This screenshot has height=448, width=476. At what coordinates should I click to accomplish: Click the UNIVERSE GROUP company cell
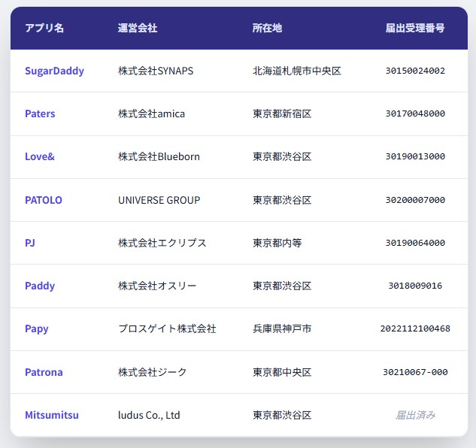pyautogui.click(x=159, y=200)
